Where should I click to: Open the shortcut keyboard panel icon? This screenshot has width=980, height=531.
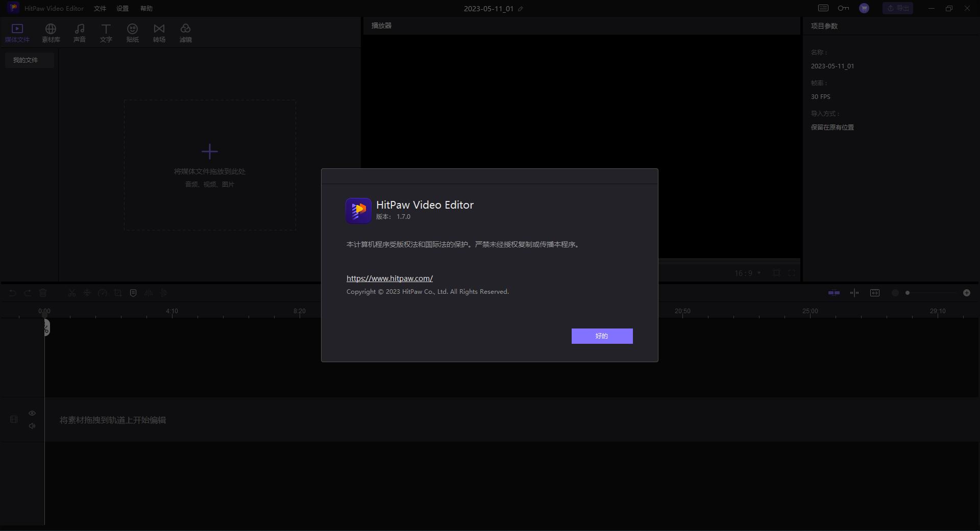(x=823, y=8)
